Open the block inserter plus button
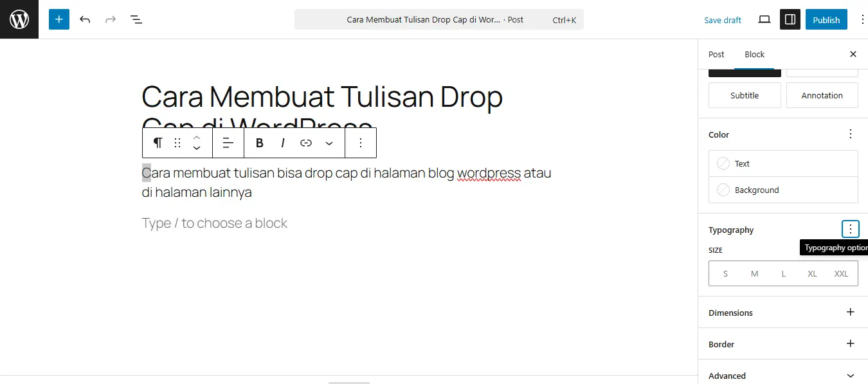868x384 pixels. click(x=59, y=19)
